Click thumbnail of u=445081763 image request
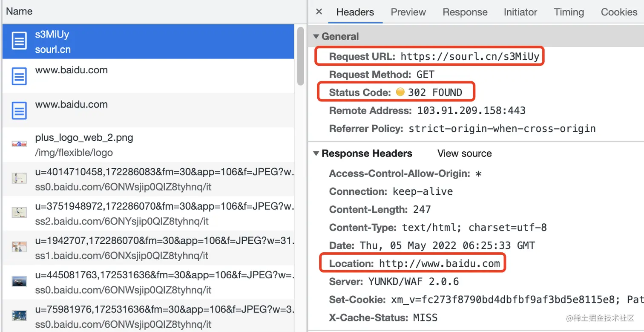The height and width of the screenshot is (332, 644). click(19, 281)
